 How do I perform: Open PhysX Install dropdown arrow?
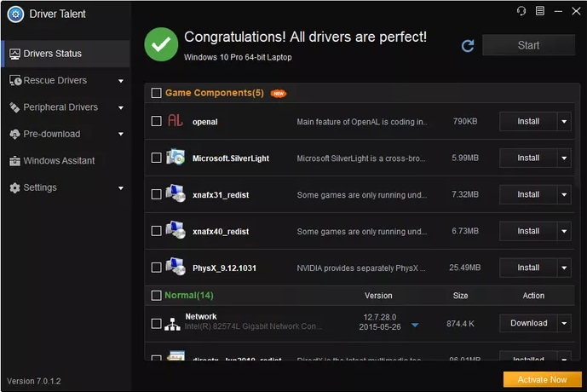pyautogui.click(x=564, y=268)
